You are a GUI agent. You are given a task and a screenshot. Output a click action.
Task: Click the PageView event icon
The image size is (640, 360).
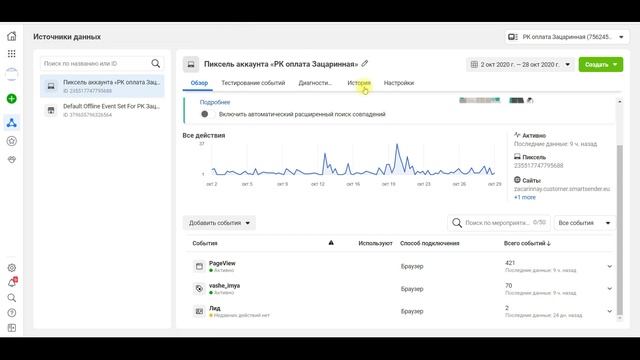pyautogui.click(x=199, y=266)
